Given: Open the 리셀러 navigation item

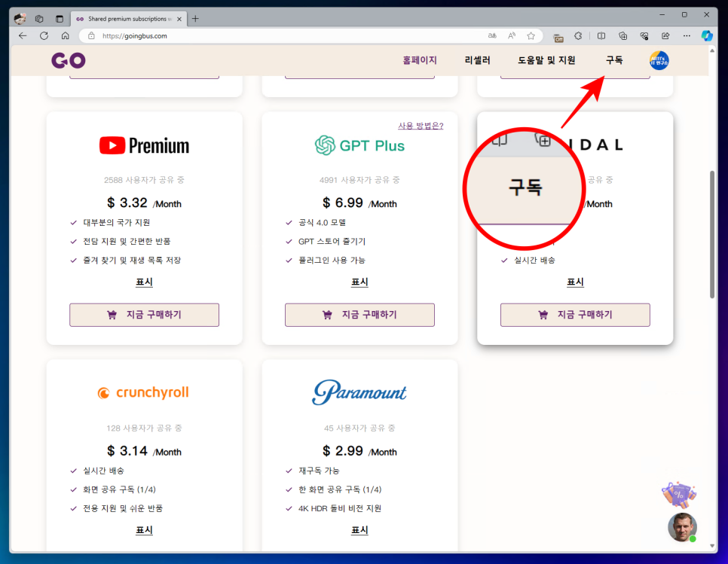Looking at the screenshot, I should click(477, 60).
